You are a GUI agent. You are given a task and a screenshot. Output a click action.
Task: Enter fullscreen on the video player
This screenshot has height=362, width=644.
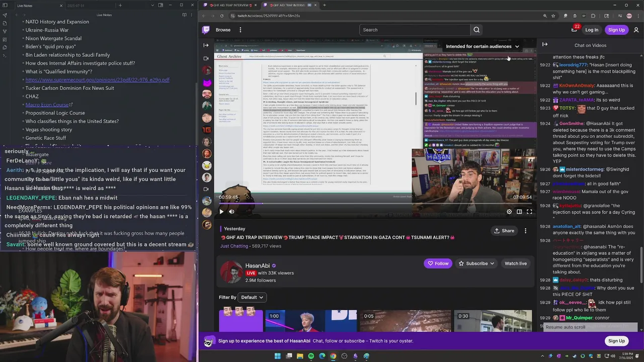(x=529, y=212)
